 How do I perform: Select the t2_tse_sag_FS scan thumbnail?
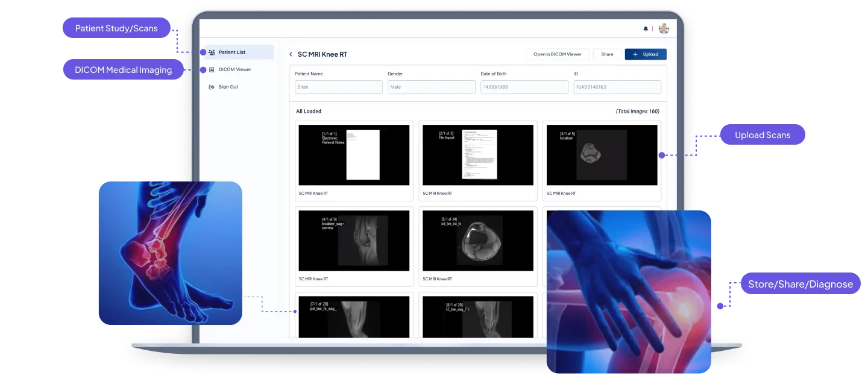pos(478,317)
